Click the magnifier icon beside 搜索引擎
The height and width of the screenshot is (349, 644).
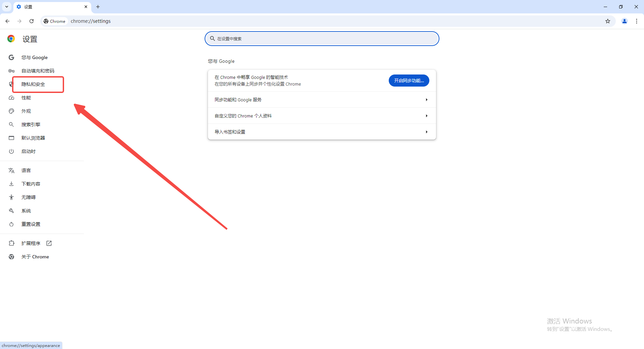11,124
